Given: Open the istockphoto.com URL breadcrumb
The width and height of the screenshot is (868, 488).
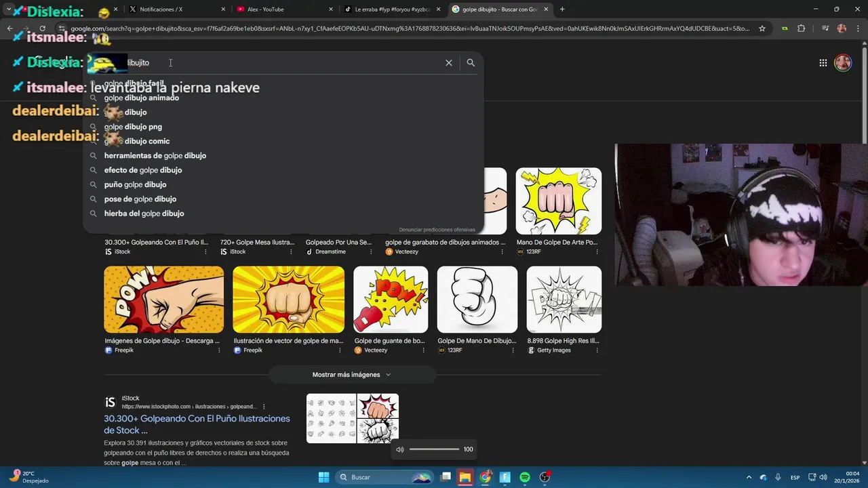Looking at the screenshot, I should [189, 407].
